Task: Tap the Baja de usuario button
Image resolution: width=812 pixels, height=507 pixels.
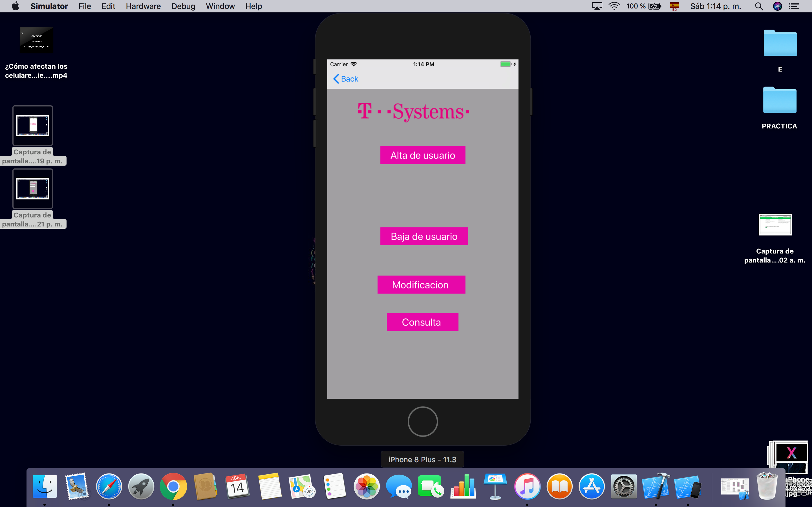Action: 424,236
